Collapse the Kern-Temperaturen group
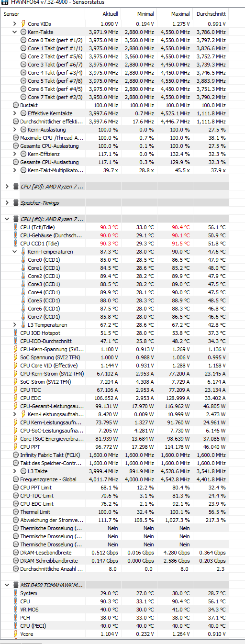 [x=16, y=252]
